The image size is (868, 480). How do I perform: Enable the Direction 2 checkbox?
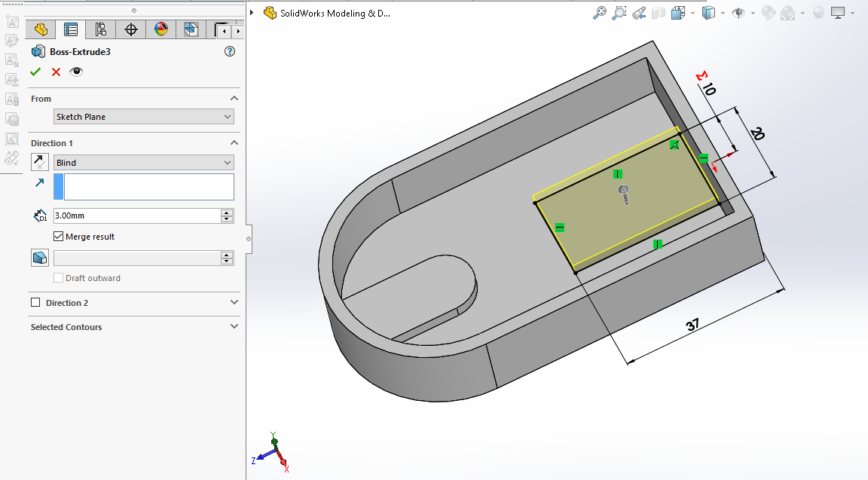pos(35,303)
